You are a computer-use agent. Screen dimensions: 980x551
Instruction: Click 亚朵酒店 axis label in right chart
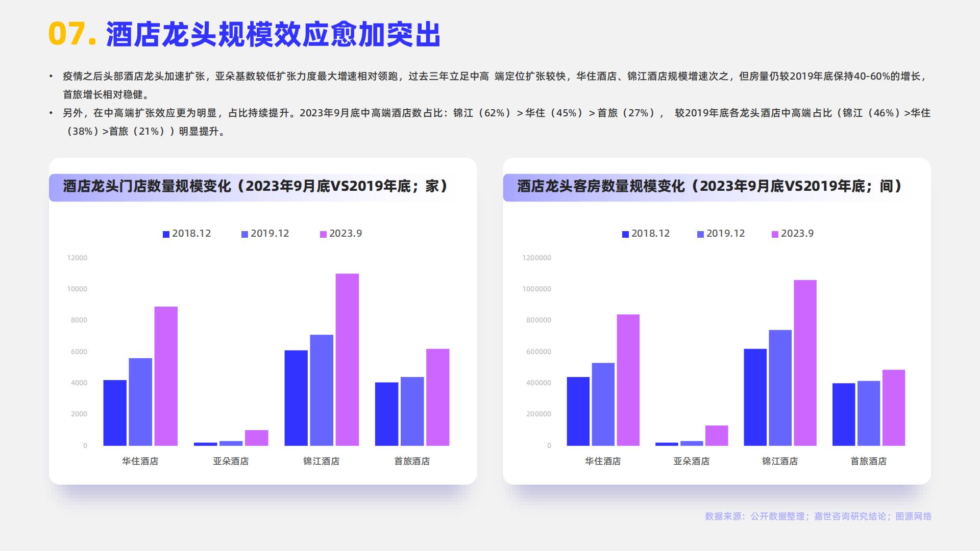coord(692,461)
